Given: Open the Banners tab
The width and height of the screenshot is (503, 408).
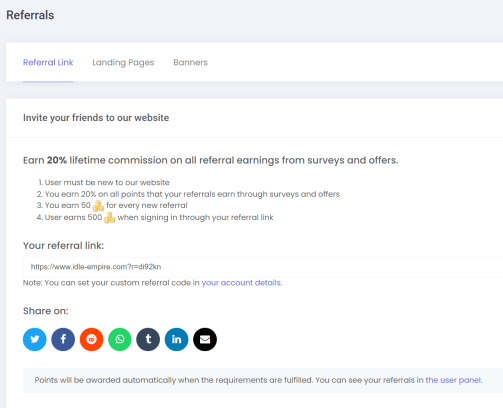Looking at the screenshot, I should (x=190, y=62).
